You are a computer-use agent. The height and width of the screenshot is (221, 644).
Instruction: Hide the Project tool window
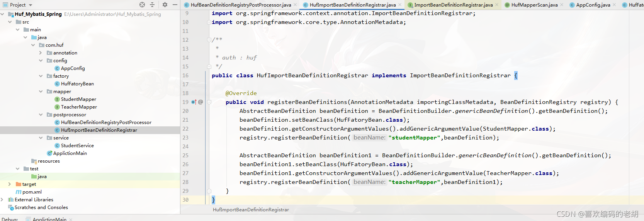175,5
